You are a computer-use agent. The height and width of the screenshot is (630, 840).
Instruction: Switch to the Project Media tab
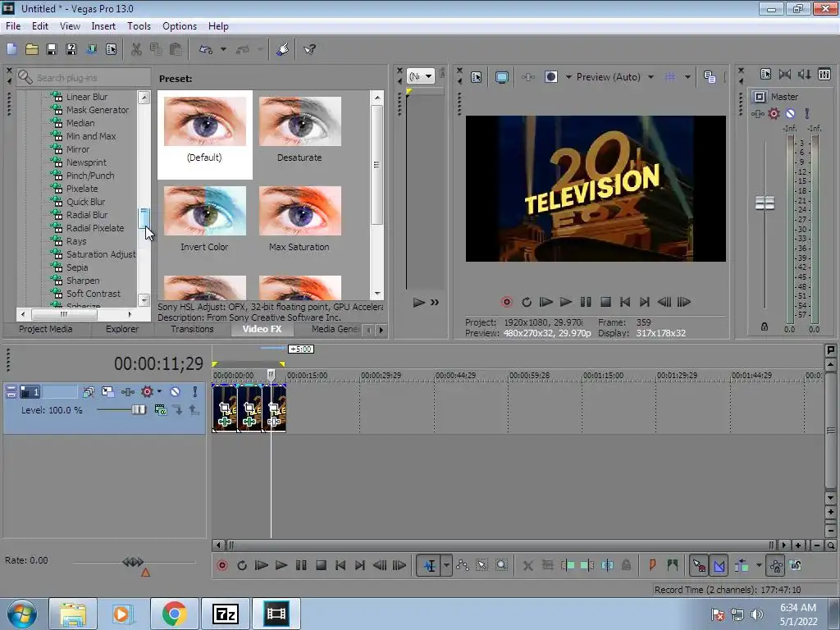(46, 329)
